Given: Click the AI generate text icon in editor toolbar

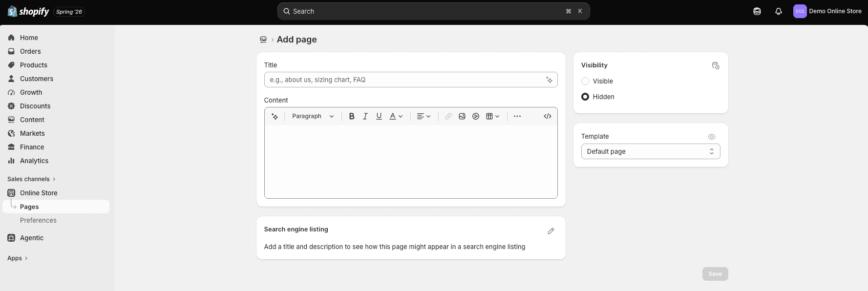Looking at the screenshot, I should click(275, 116).
